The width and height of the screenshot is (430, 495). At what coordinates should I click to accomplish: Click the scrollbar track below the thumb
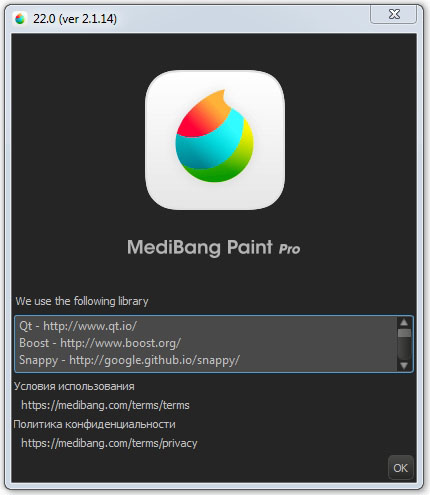click(x=404, y=349)
